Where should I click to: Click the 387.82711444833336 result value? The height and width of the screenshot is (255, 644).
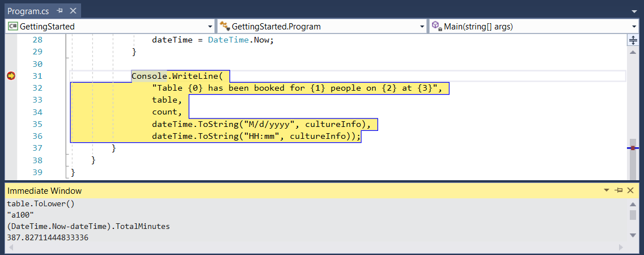pos(48,237)
